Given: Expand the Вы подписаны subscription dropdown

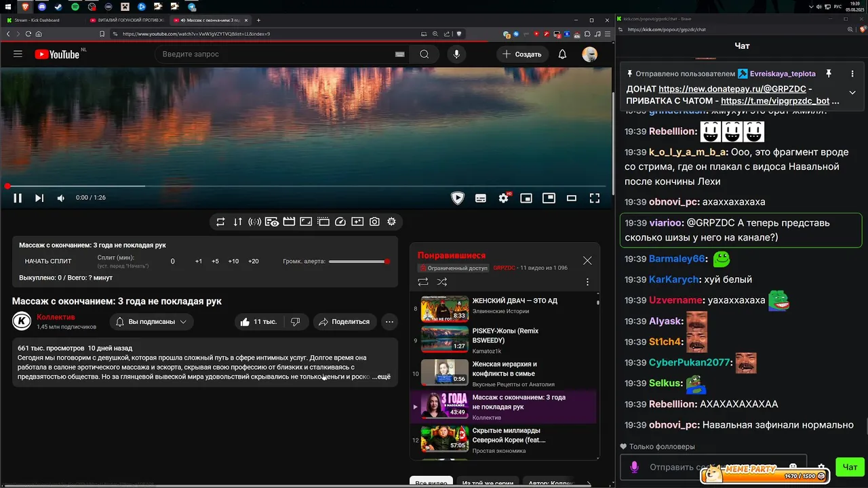Looking at the screenshot, I should coord(152,321).
